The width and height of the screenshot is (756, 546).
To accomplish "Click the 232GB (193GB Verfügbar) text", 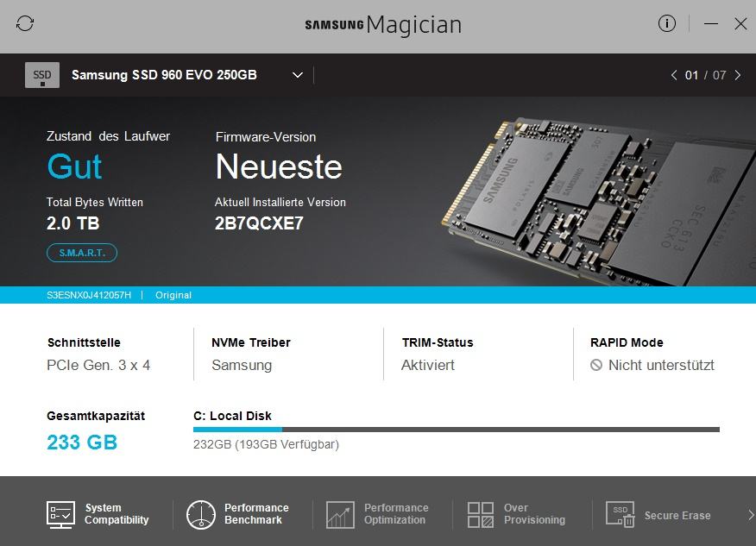I will tap(266, 444).
